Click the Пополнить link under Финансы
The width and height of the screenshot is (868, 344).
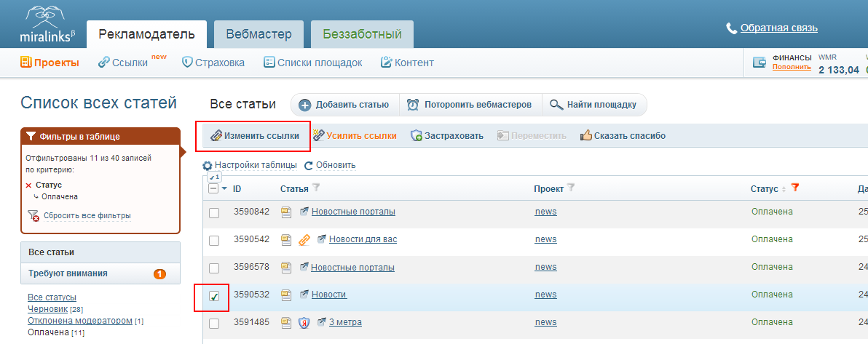(792, 67)
